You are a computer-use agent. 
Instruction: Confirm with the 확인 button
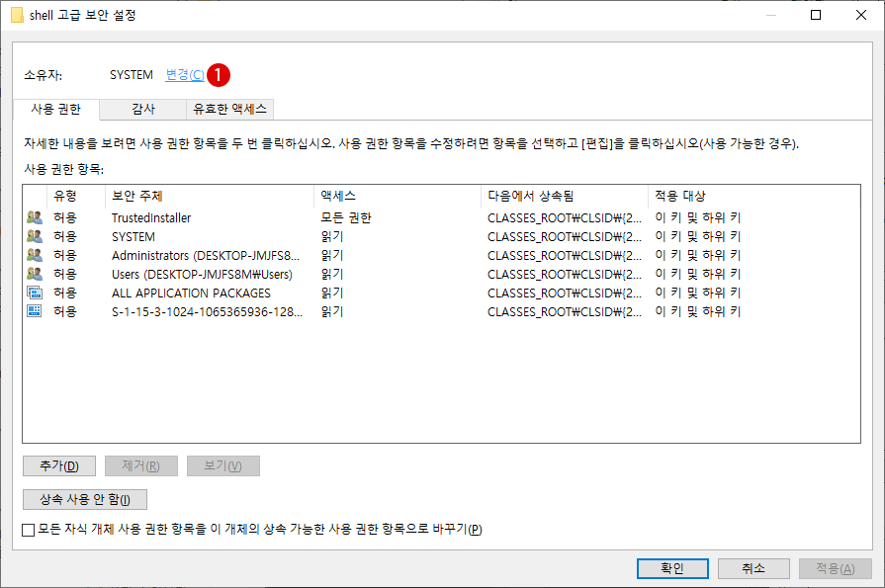(672, 568)
